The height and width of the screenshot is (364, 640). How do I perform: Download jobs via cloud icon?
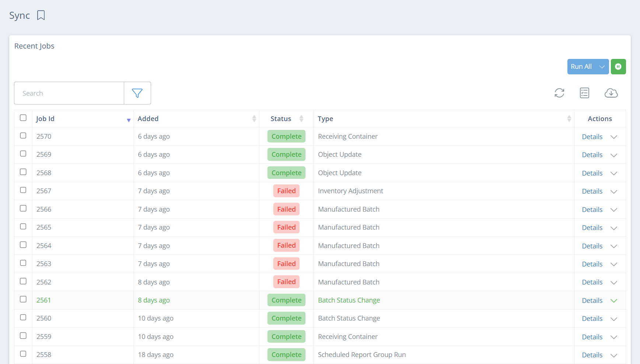pos(611,93)
